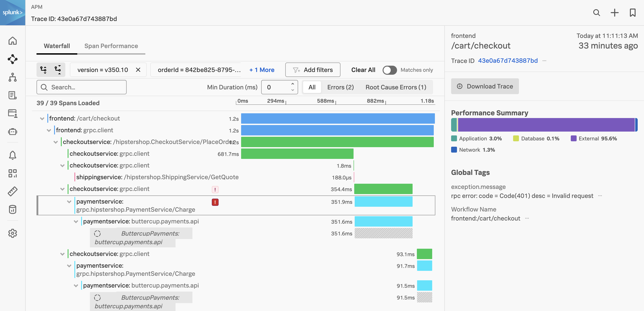644x311 pixels.
Task: Collapse the 351.6ms paymentservice buttercup.payments.api span
Action: pyautogui.click(x=76, y=222)
